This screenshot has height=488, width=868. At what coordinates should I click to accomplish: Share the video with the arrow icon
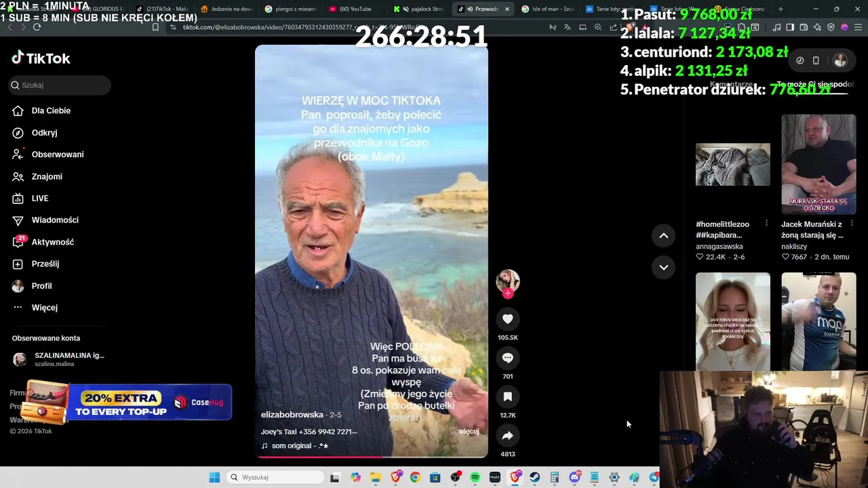(x=507, y=436)
